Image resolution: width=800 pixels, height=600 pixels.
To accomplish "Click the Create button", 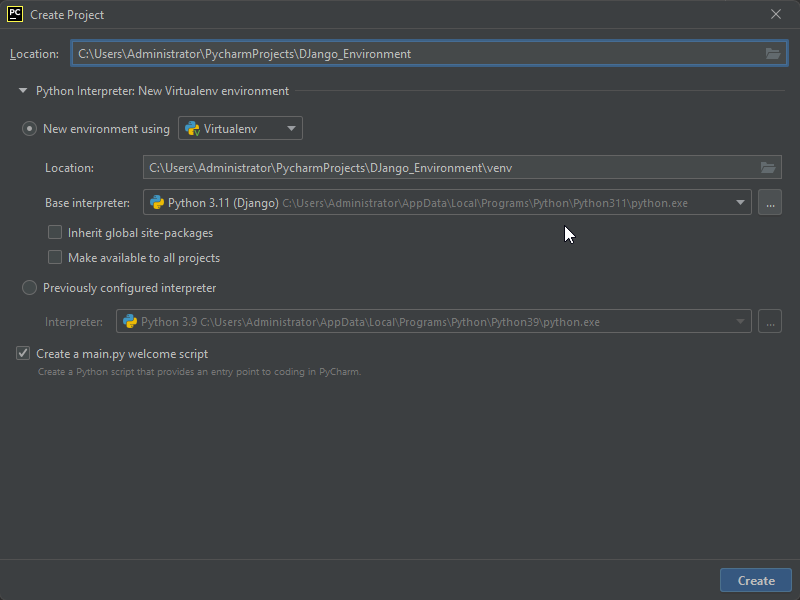I will [x=756, y=581].
